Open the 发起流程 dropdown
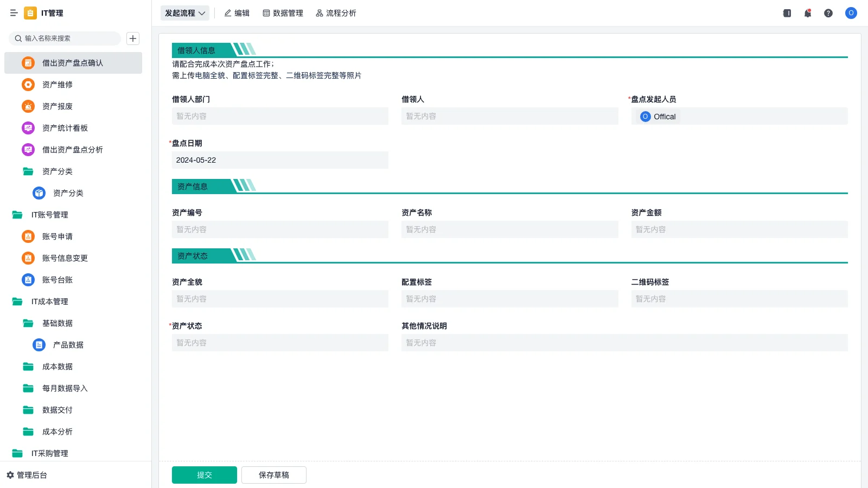The height and width of the screenshot is (488, 868). pos(184,13)
